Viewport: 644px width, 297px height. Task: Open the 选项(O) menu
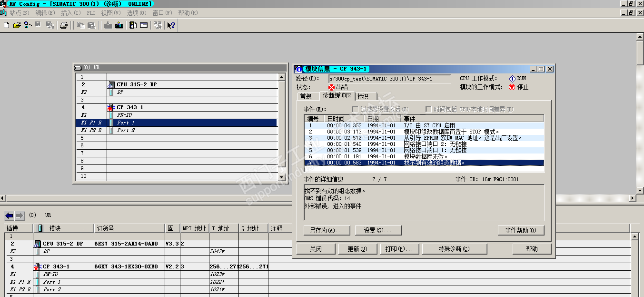click(137, 13)
